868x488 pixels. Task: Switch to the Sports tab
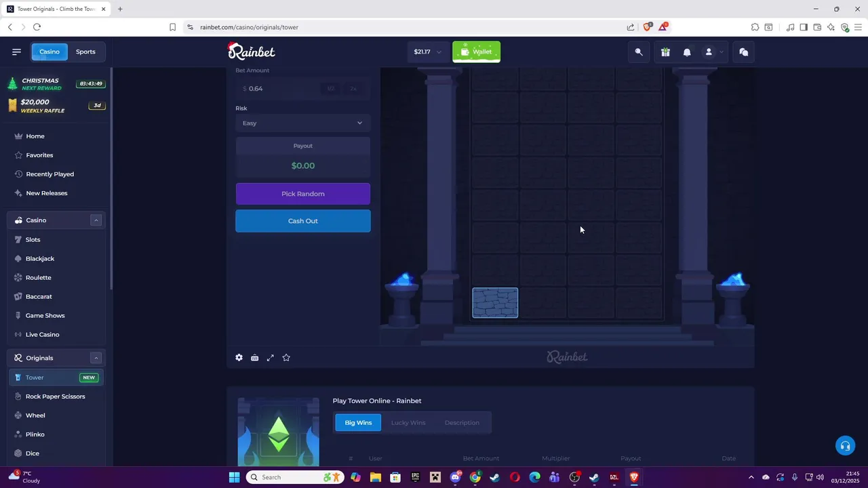click(x=85, y=52)
